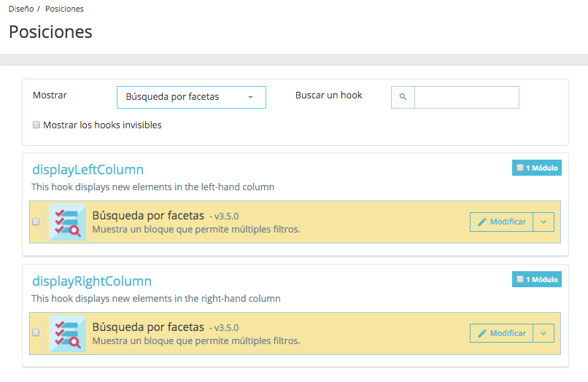Tick checkbox in displayLeftColumn '1 Módulo' badge
Image resolution: width=588 pixels, height=382 pixels.
tap(520, 168)
